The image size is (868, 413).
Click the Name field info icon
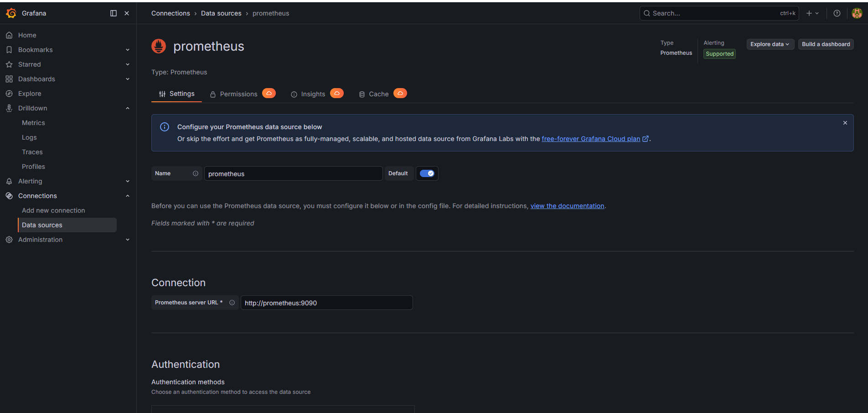pos(196,173)
